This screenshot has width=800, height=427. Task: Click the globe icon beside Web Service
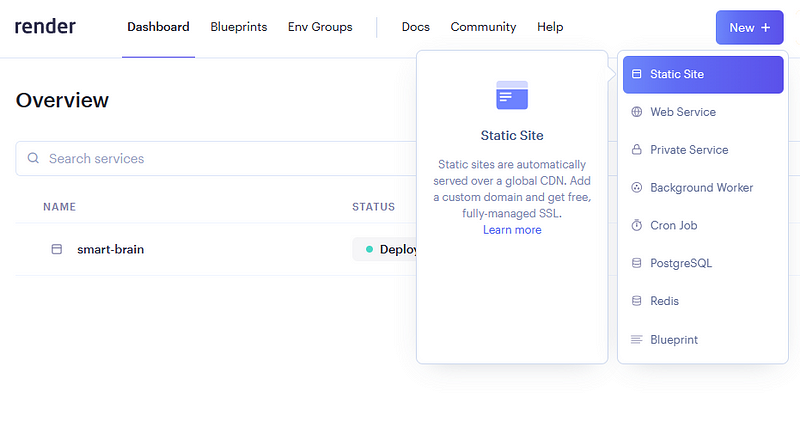point(636,112)
